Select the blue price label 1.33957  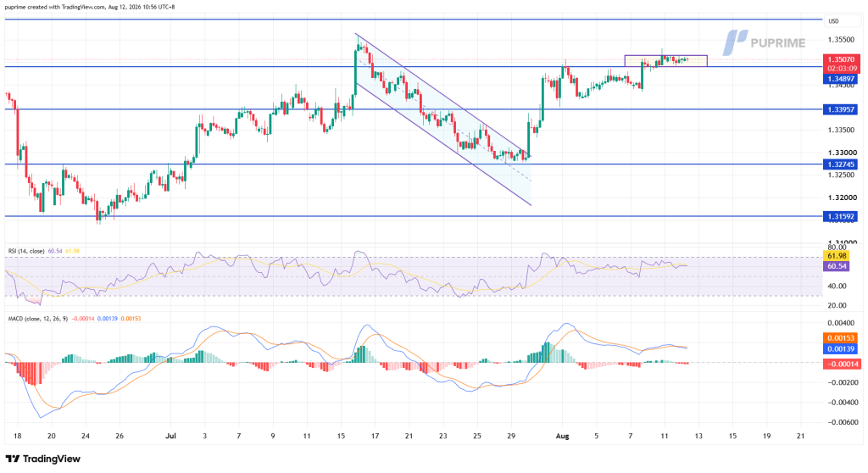[840, 109]
